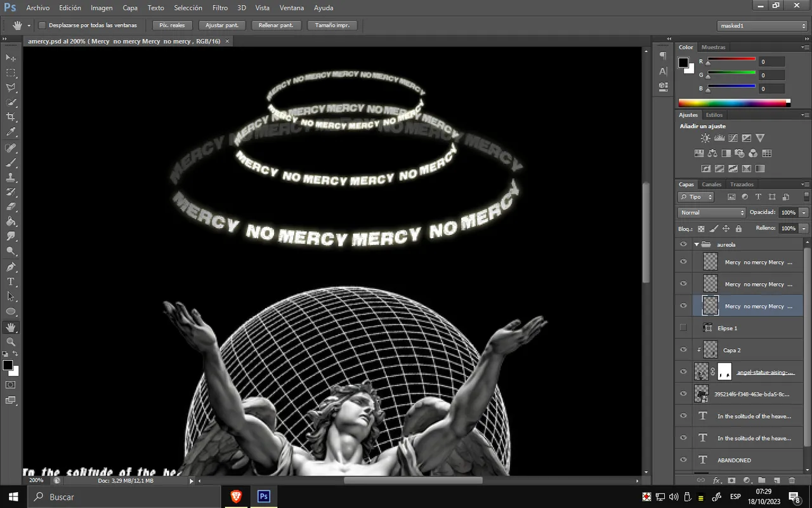Create a new group folder icon
This screenshot has height=508, width=812.
(761, 481)
